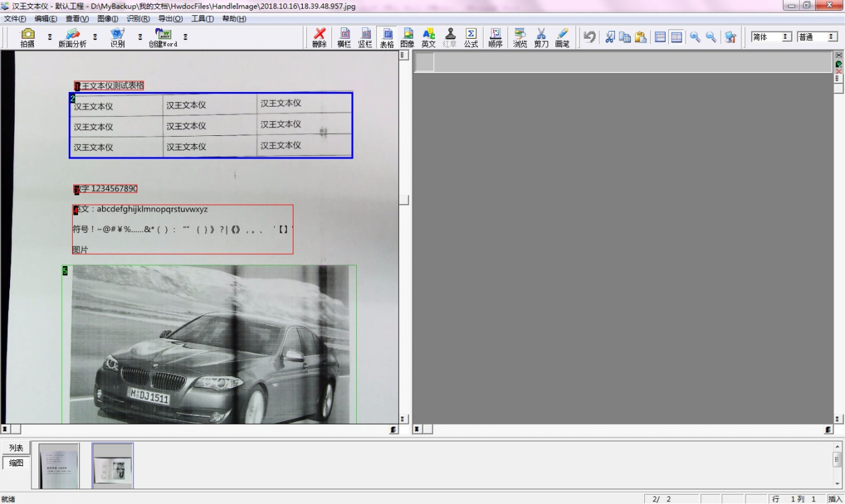Open the 普通 mode dropdown
The width and height of the screenshot is (845, 504).
point(831,37)
